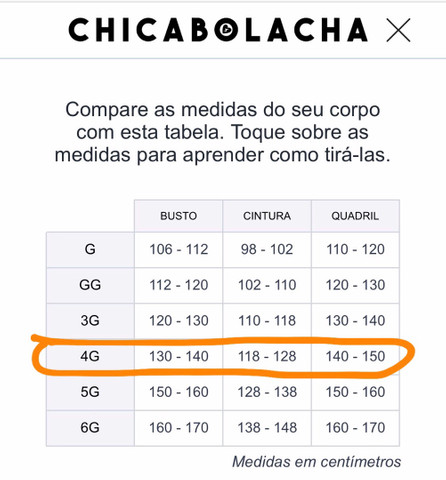Tap the Chicabolacha logo
This screenshot has width=446, height=480.
point(218,30)
